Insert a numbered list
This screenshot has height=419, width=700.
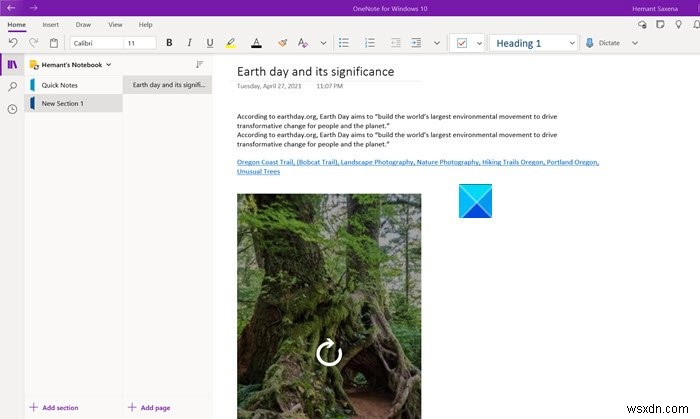pos(370,43)
